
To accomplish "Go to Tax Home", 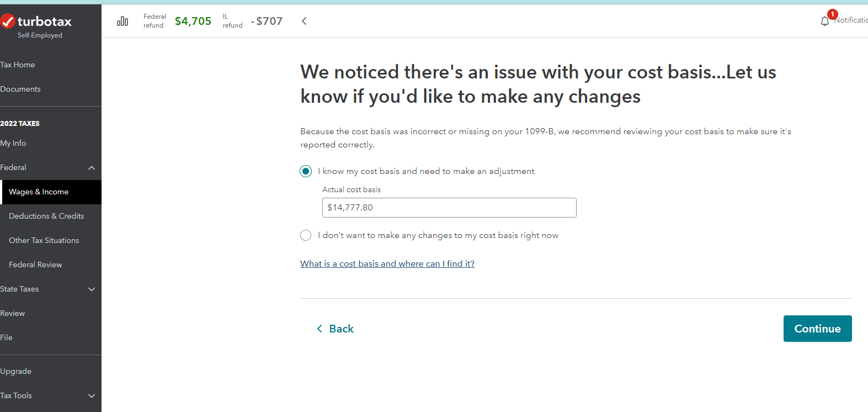I will click(x=18, y=65).
